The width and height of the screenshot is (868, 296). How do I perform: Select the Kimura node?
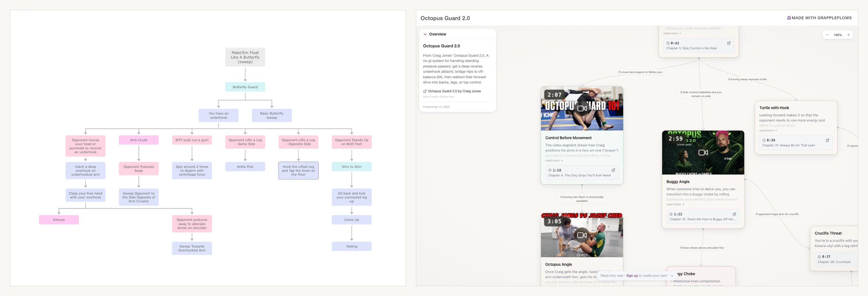click(x=59, y=220)
